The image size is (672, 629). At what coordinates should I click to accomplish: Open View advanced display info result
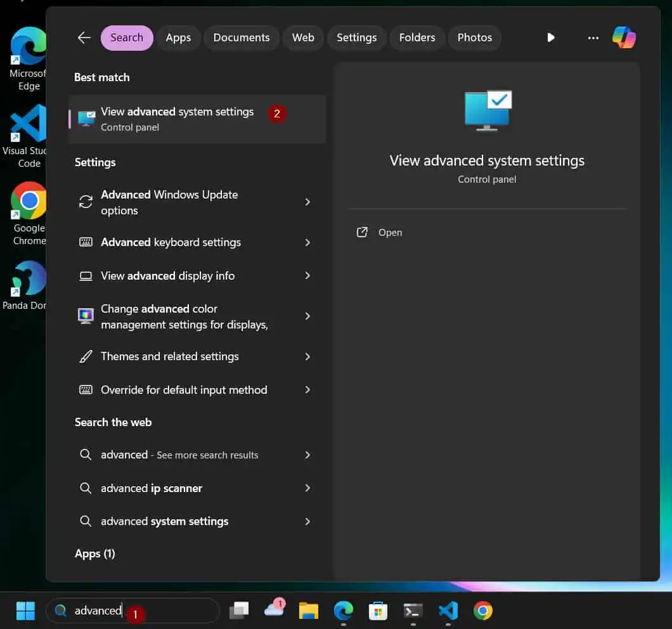197,275
